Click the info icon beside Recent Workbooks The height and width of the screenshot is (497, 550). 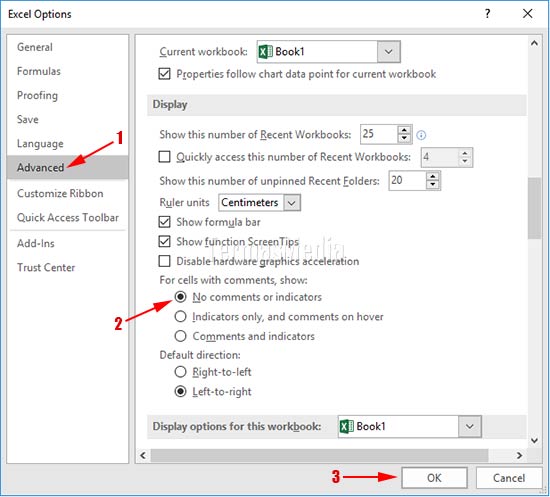421,135
